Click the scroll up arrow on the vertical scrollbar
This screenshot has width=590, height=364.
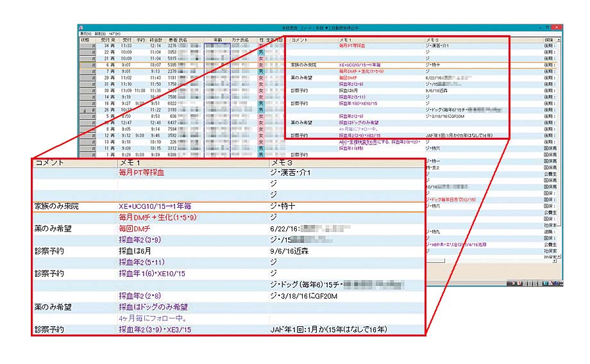coord(559,40)
